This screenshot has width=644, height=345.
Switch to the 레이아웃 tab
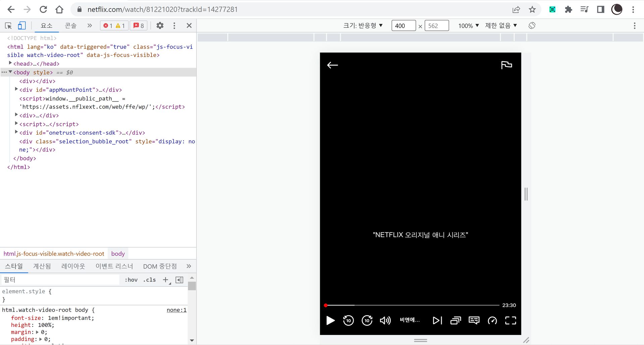[x=73, y=266]
